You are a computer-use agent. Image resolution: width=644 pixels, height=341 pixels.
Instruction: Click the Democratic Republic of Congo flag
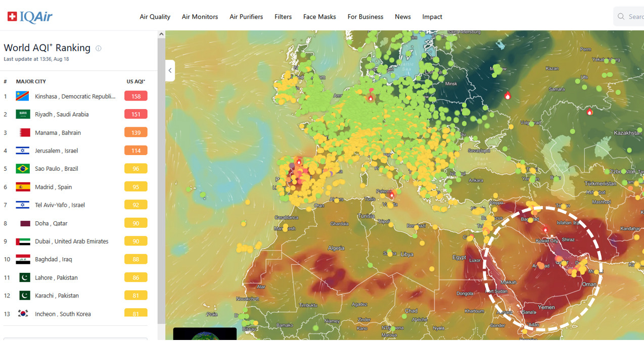click(23, 96)
